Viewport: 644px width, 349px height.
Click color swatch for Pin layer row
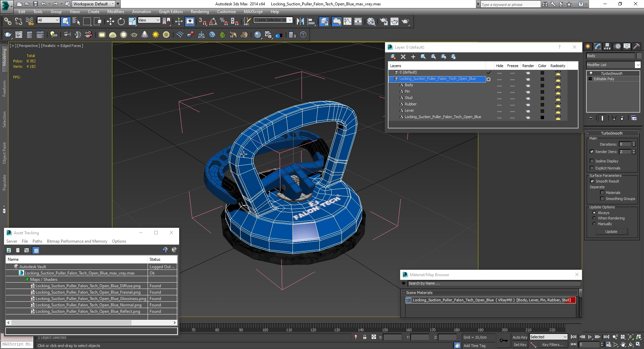[x=542, y=92]
